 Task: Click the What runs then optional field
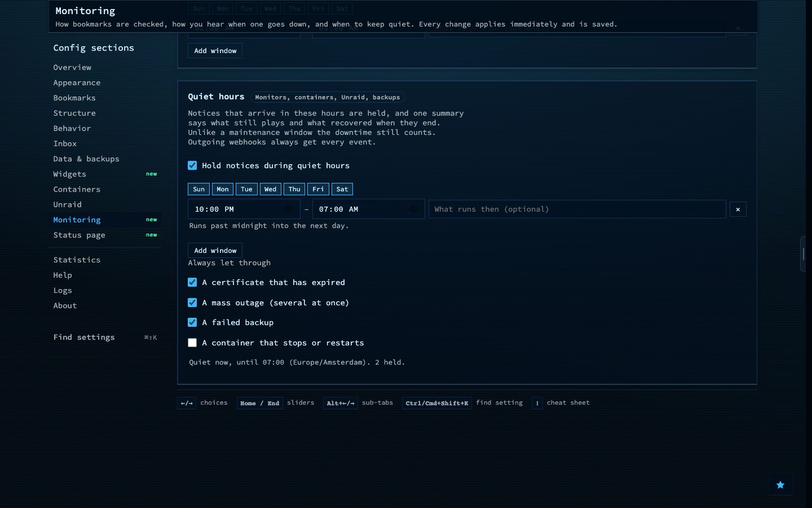(577, 209)
